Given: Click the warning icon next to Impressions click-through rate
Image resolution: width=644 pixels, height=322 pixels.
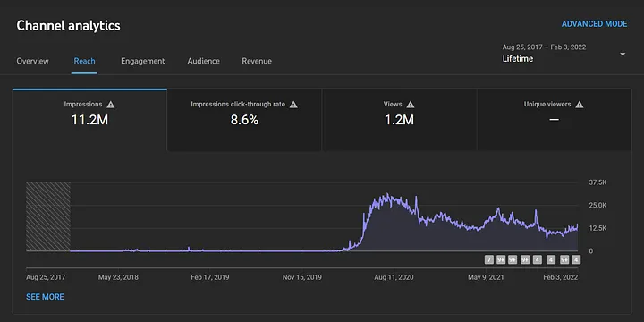Looking at the screenshot, I should pyautogui.click(x=293, y=105).
